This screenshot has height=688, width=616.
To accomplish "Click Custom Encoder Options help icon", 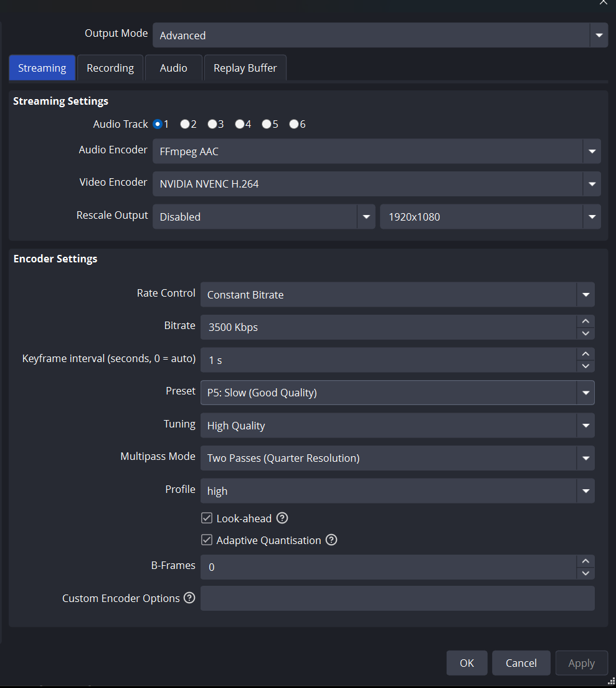I will click(189, 598).
